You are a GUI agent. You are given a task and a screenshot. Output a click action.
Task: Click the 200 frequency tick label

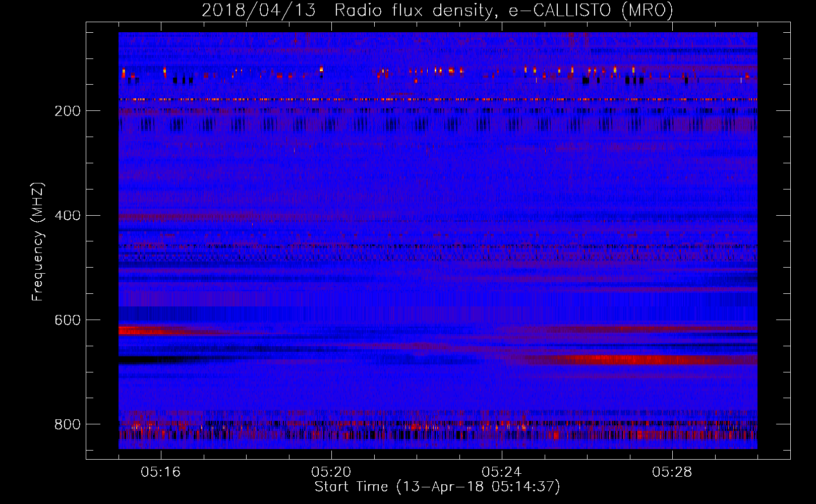[68, 111]
